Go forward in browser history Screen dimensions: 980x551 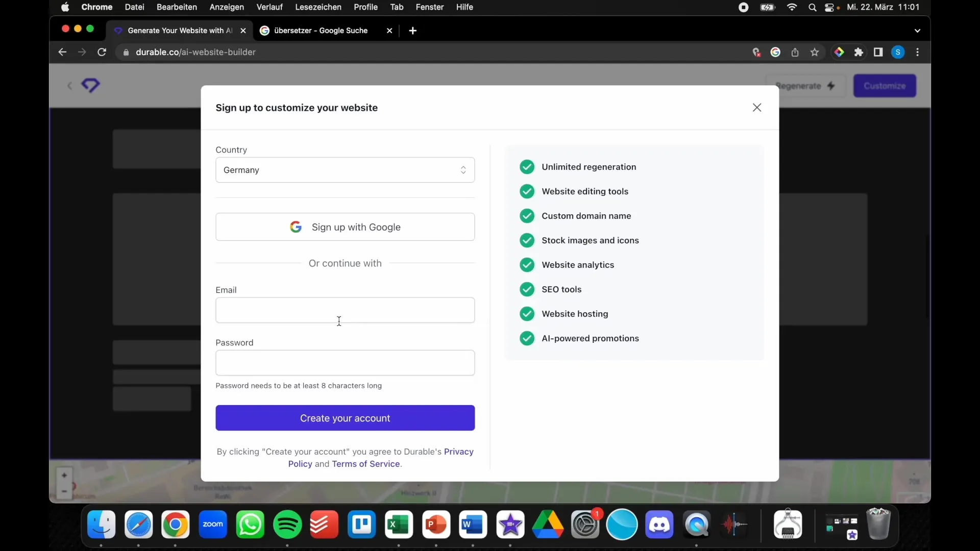82,52
